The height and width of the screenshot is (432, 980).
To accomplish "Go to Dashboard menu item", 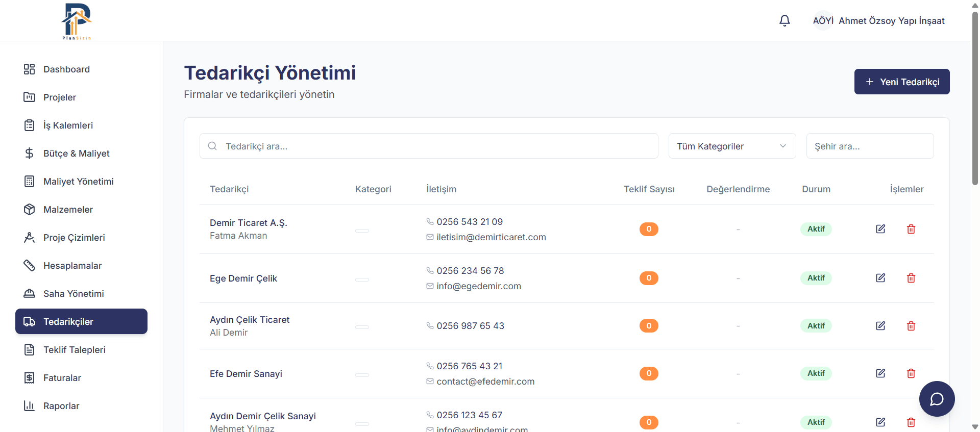I will coord(81,69).
